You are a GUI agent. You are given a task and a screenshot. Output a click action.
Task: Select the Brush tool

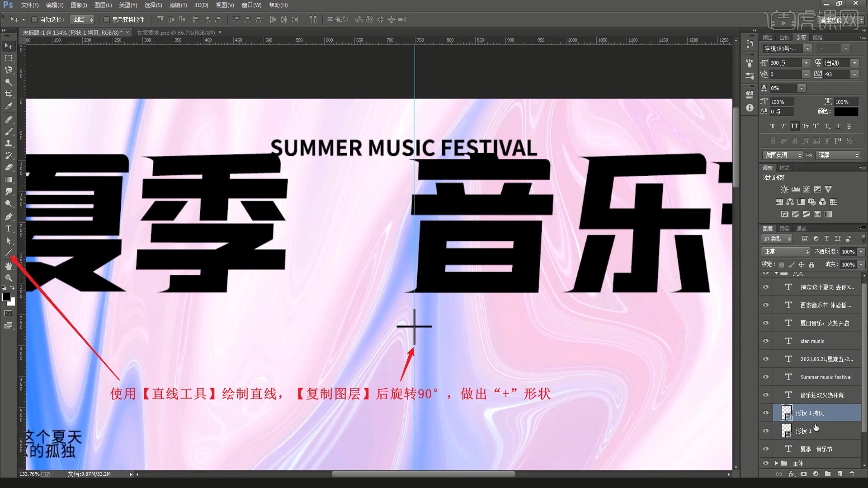(x=8, y=131)
